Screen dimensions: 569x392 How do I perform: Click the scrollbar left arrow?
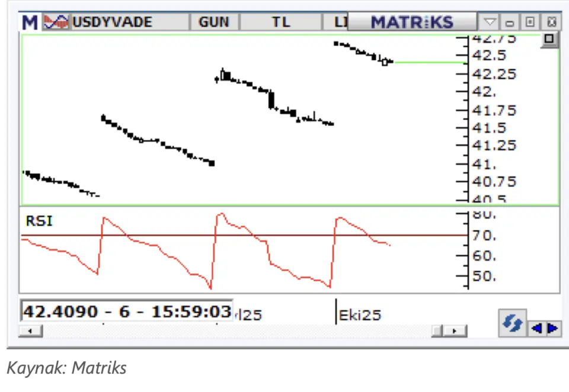(25, 331)
